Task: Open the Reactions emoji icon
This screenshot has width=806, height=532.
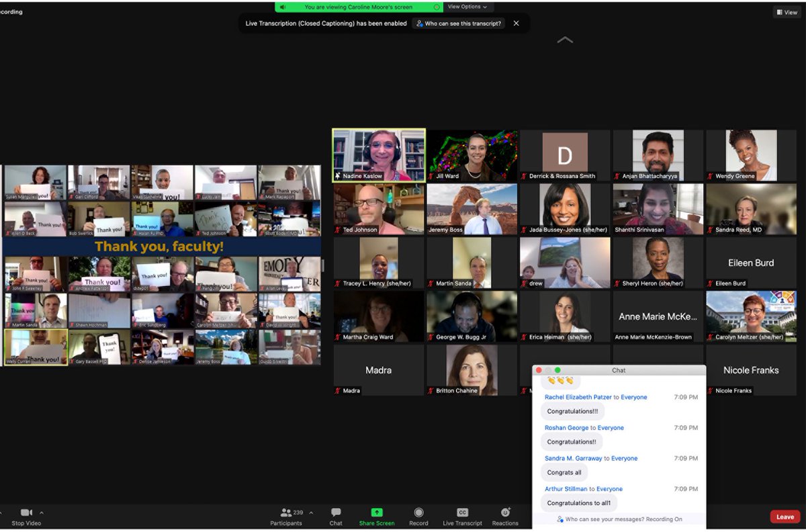Action: 505,513
